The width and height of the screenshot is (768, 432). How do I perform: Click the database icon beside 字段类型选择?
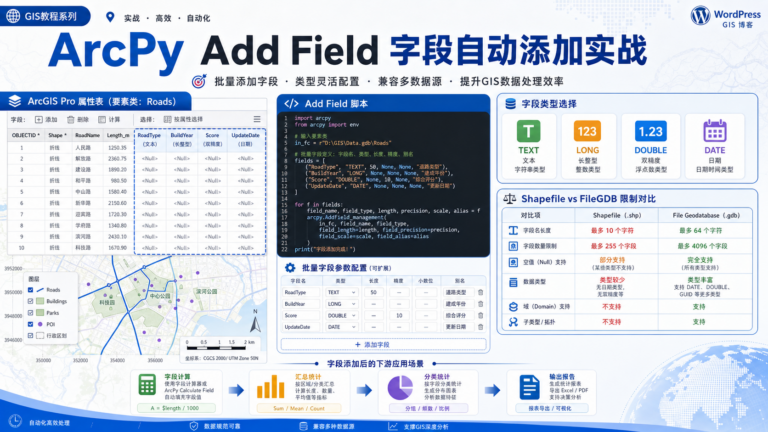point(510,103)
